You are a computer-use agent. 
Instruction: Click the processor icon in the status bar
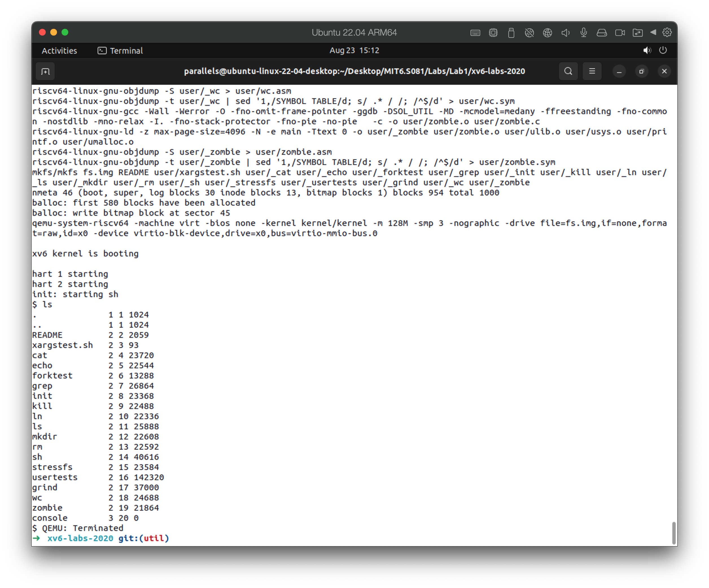pos(493,33)
